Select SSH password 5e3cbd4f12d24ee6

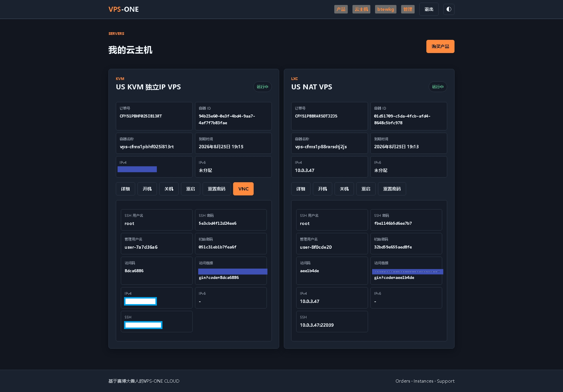pos(218,223)
